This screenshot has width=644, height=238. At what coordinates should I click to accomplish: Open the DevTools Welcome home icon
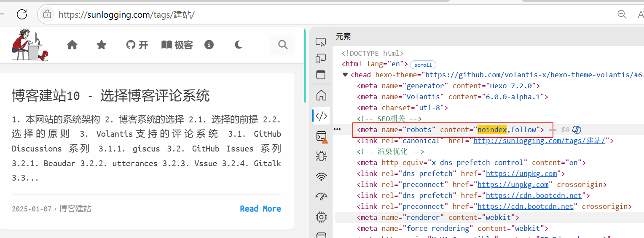click(x=321, y=95)
